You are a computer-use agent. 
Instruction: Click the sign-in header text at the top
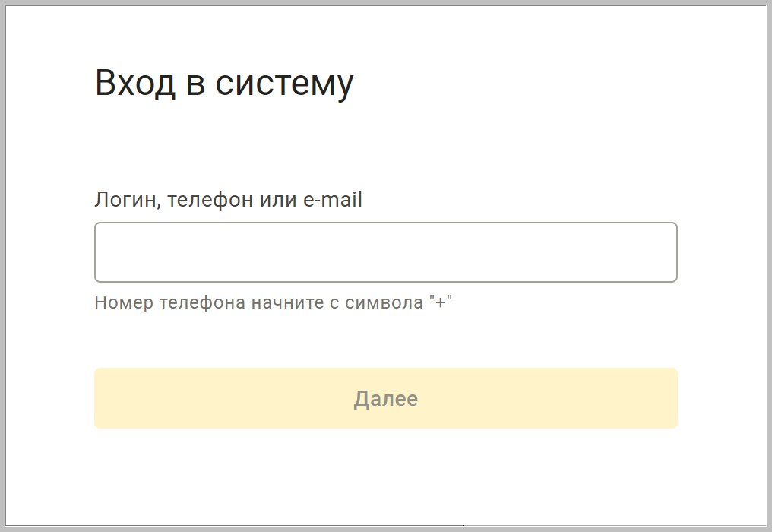tap(223, 84)
